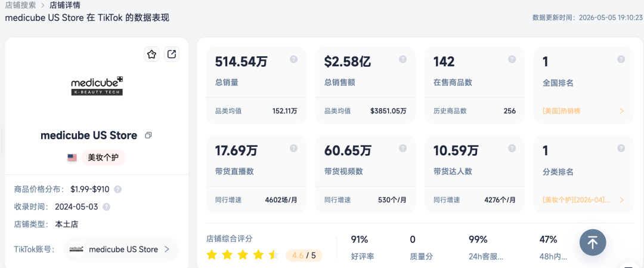Open the [美妆个护][2026-04] category ranking link
The width and height of the screenshot is (644, 268).
coord(576,200)
